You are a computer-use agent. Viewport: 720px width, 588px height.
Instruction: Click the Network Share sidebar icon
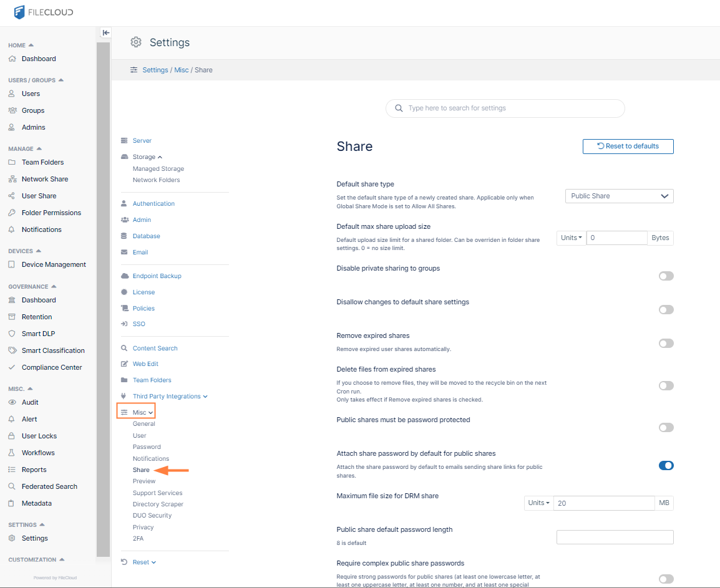(12, 179)
